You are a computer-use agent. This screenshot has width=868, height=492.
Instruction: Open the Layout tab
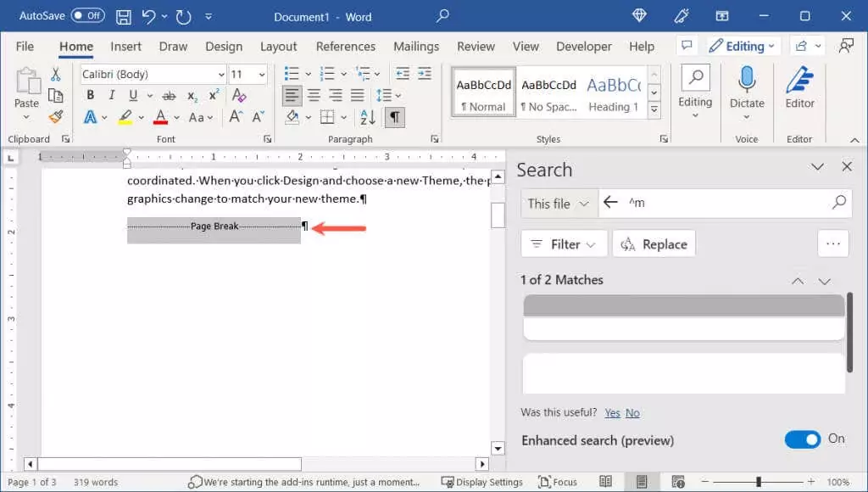[278, 47]
